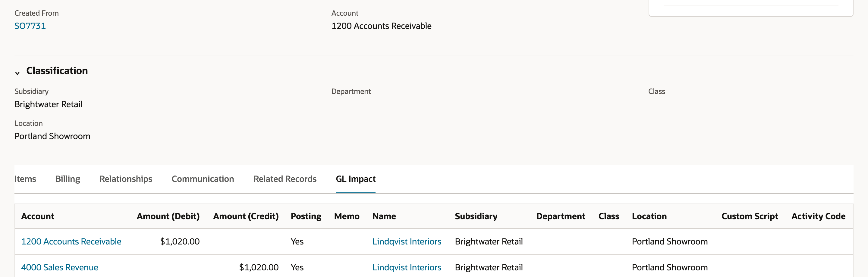
Task: Open the Communication tab
Action: click(203, 179)
